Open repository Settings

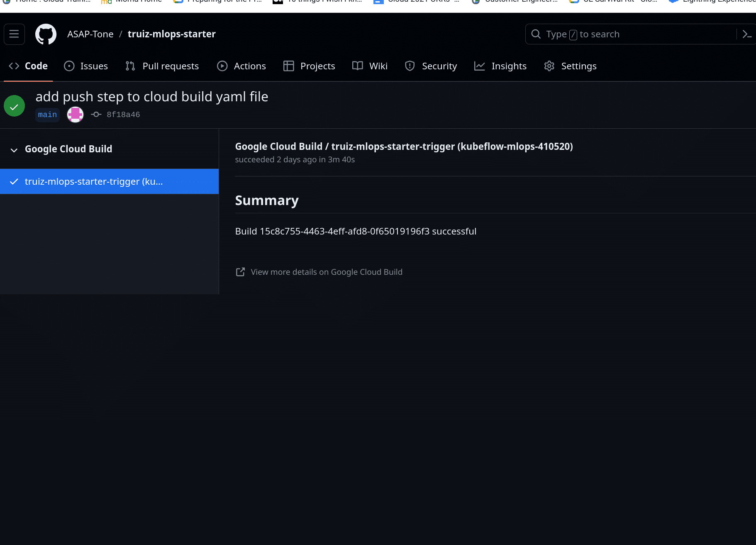[x=570, y=66]
